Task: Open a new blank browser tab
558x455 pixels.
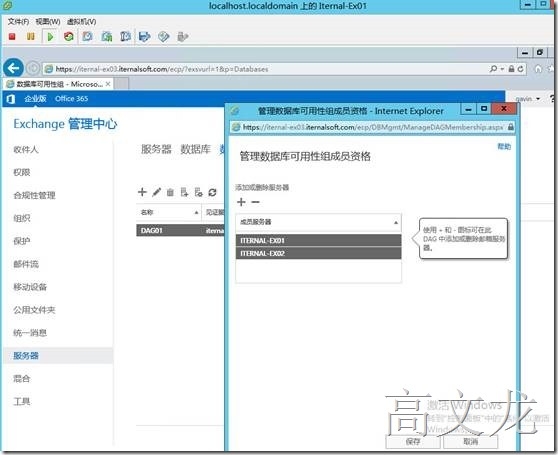Action: [121, 84]
